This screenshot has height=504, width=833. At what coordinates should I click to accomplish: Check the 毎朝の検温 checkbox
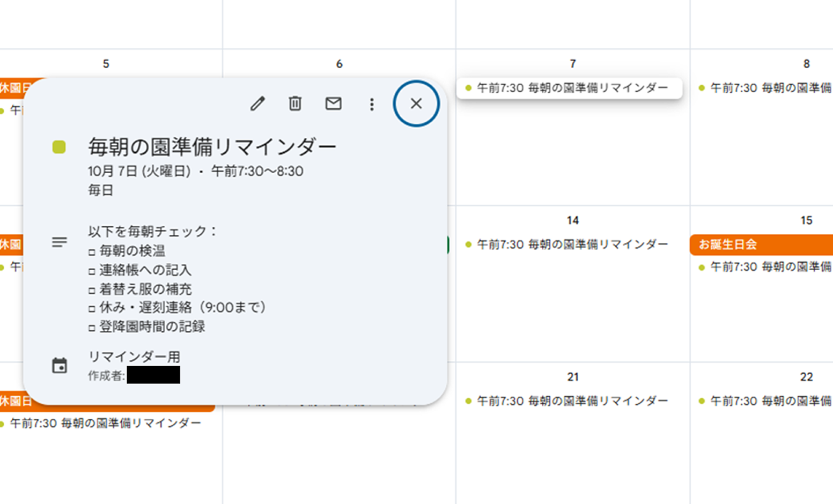click(91, 251)
